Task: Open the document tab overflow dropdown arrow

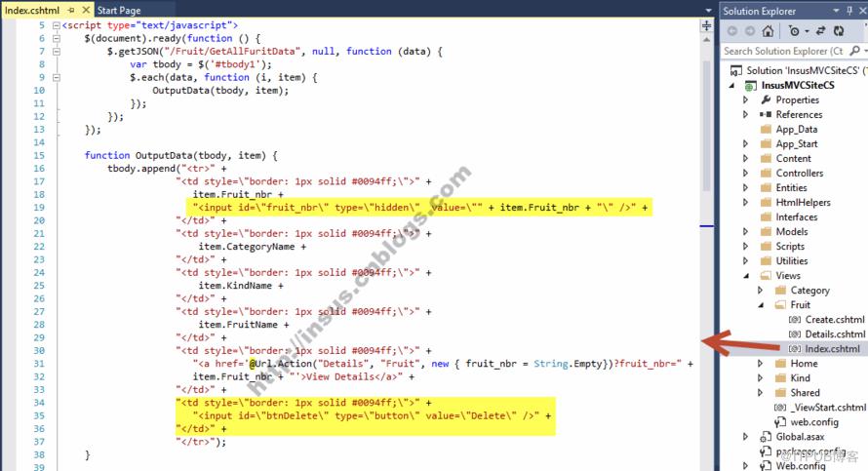Action: (709, 11)
